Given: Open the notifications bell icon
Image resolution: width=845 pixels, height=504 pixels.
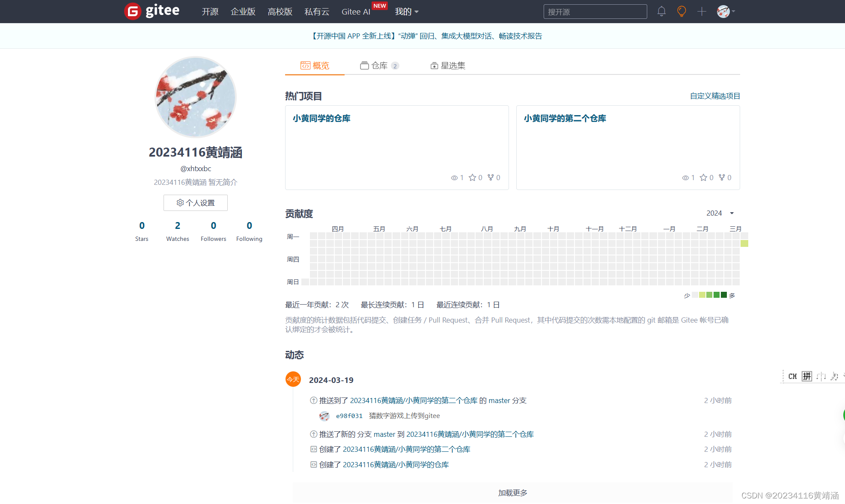Looking at the screenshot, I should coord(661,12).
